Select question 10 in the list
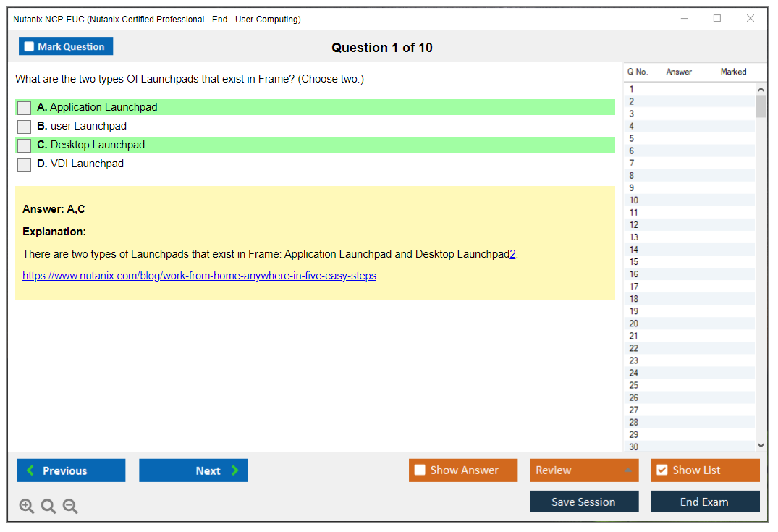This screenshot has width=778, height=532. [x=634, y=200]
